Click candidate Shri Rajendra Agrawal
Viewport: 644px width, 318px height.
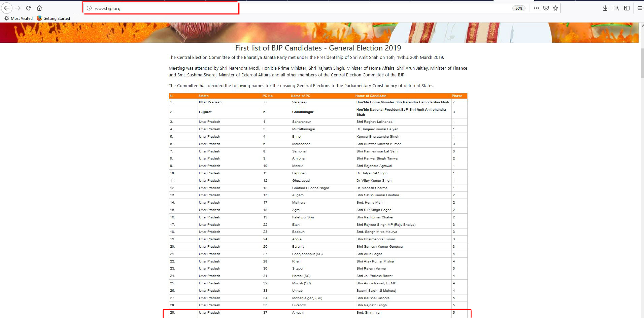[x=374, y=166]
